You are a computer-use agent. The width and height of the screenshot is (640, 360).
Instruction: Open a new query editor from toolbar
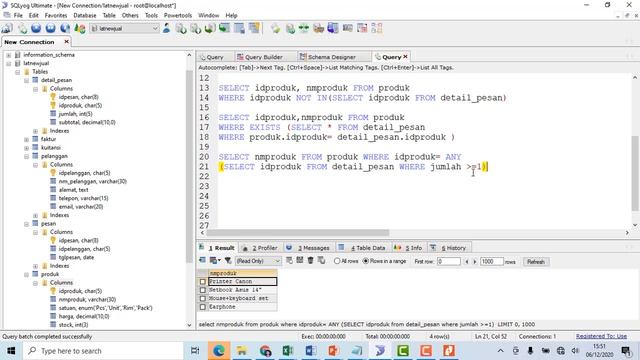(x=22, y=28)
